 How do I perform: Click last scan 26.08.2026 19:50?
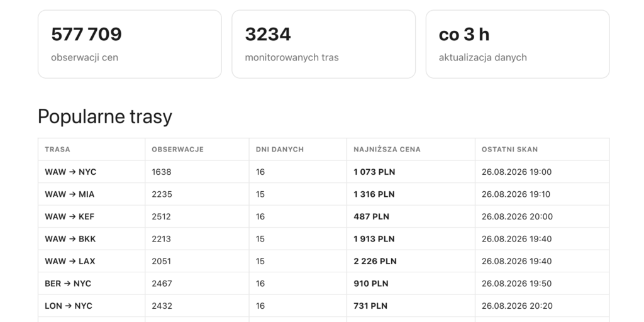517,284
